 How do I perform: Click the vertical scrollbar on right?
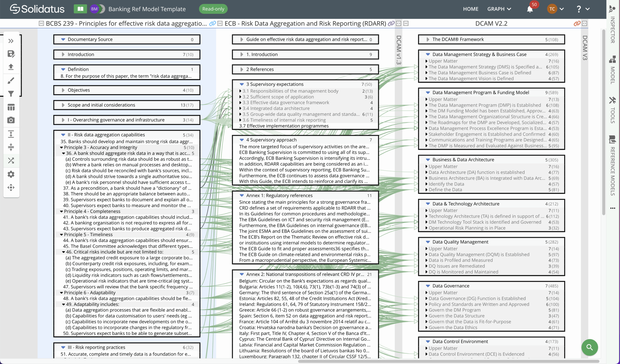604,122
